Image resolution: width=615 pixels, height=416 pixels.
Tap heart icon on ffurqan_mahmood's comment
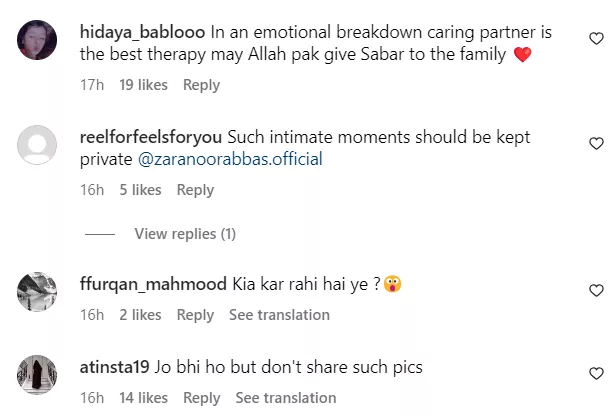[597, 290]
